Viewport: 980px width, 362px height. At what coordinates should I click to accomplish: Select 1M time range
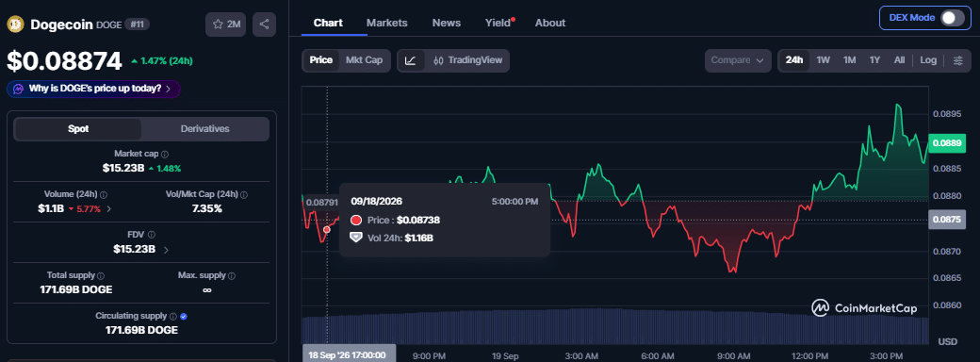pyautogui.click(x=849, y=60)
